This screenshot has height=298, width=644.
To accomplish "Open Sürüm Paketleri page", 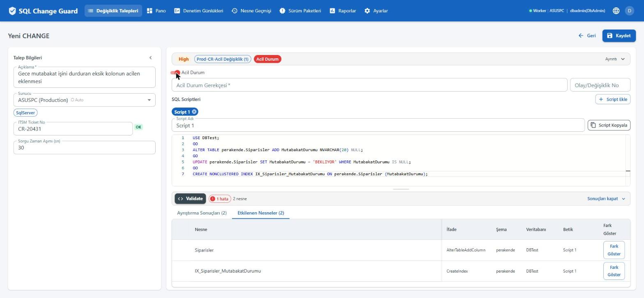I will (x=300, y=11).
